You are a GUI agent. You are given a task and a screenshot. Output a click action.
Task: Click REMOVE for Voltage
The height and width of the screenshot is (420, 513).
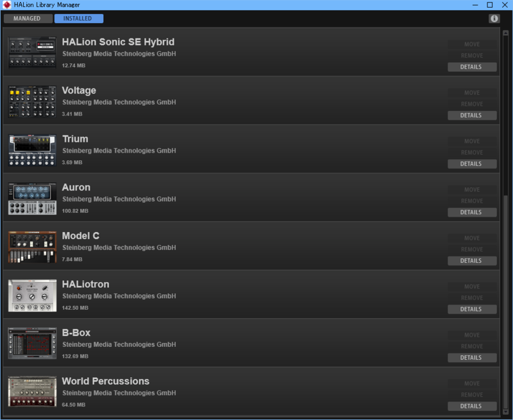[472, 104]
